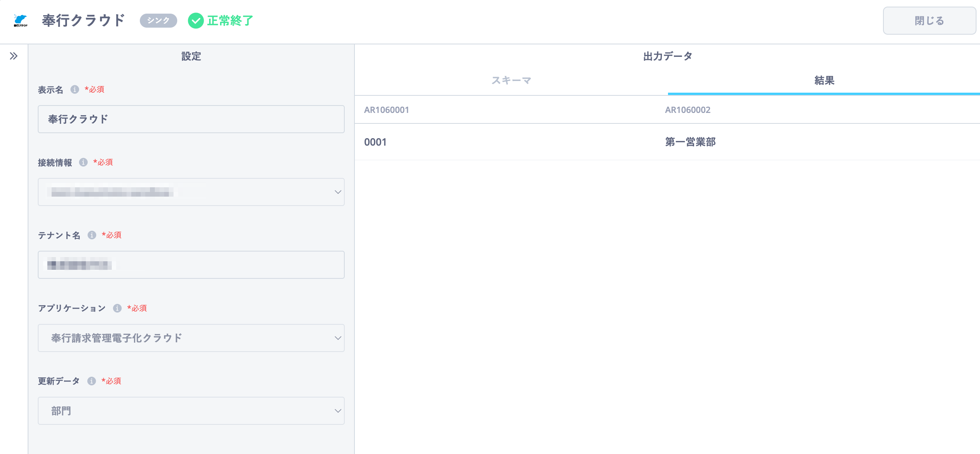Switch to the 結果 tab
The width and height of the screenshot is (980, 454).
point(824,81)
